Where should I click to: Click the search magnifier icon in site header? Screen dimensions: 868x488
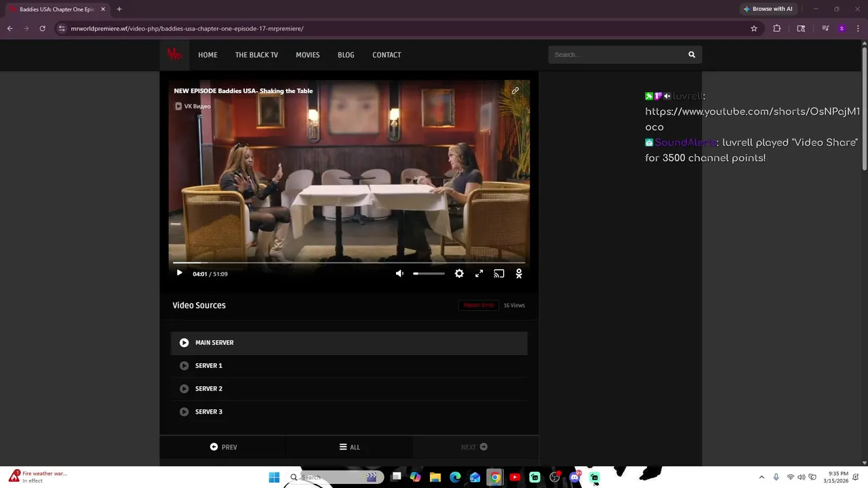click(692, 55)
